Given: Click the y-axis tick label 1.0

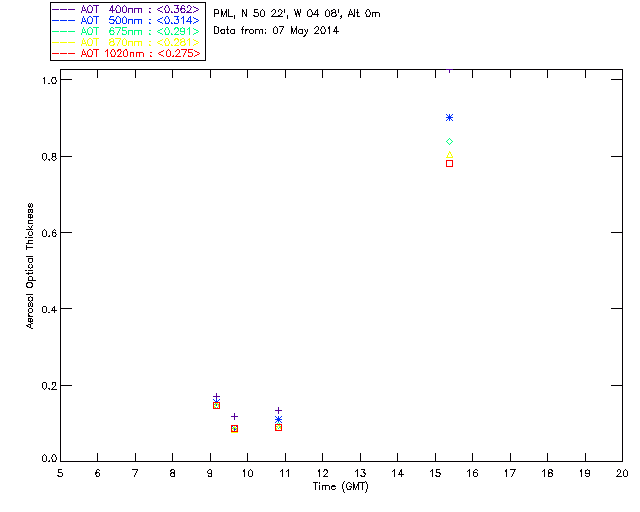Looking at the screenshot, I should [x=49, y=80].
